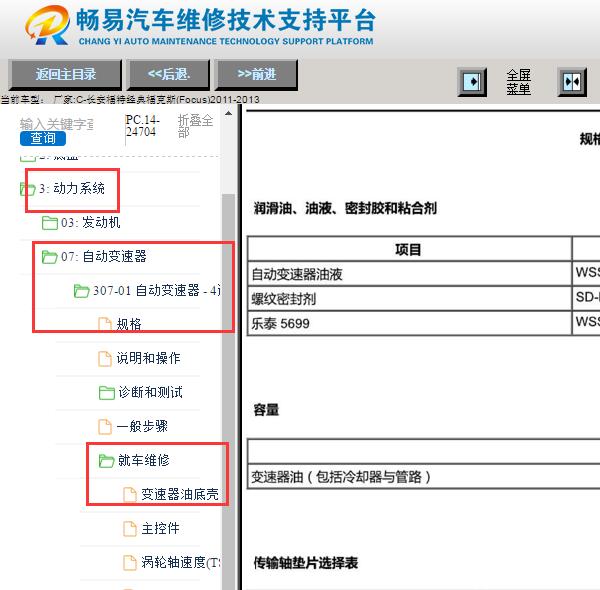Click the 说明和操作 document icon

pos(105,359)
